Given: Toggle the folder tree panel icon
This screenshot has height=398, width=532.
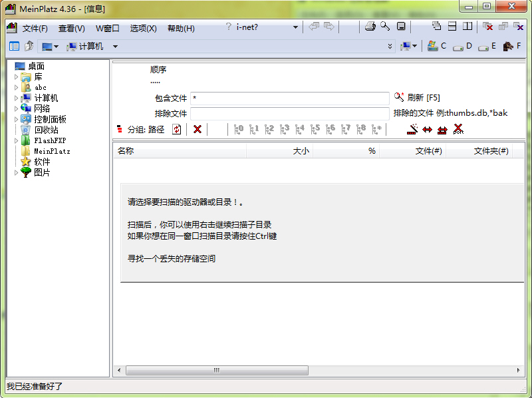Looking at the screenshot, I should (x=14, y=46).
